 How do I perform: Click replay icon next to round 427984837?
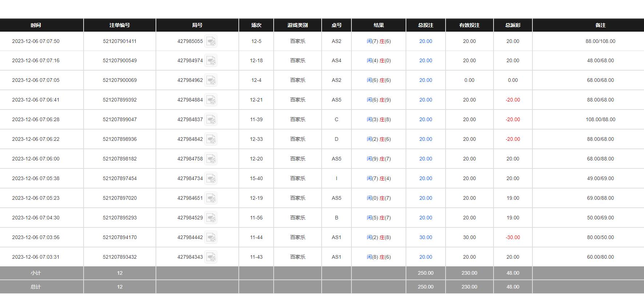pyautogui.click(x=211, y=120)
